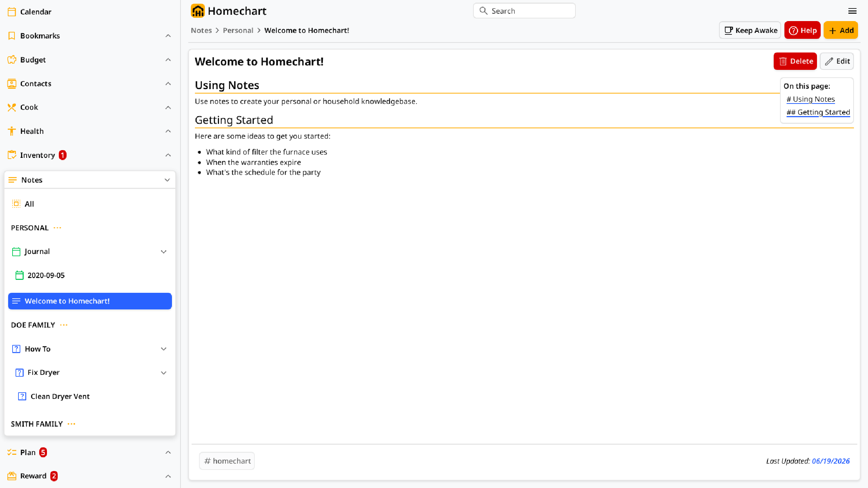The height and width of the screenshot is (488, 868).
Task: Click the Cook utensils icon
Action: click(x=12, y=107)
